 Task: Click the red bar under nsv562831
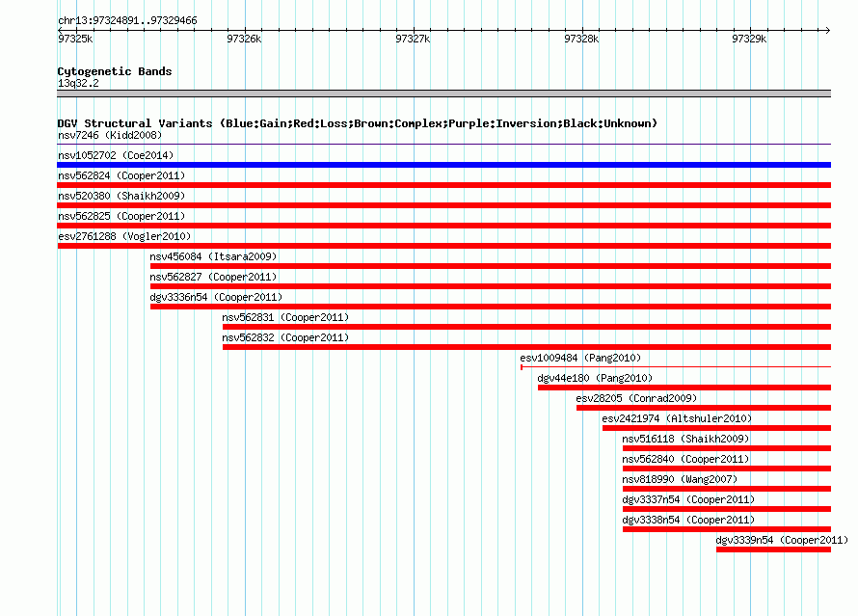click(526, 327)
